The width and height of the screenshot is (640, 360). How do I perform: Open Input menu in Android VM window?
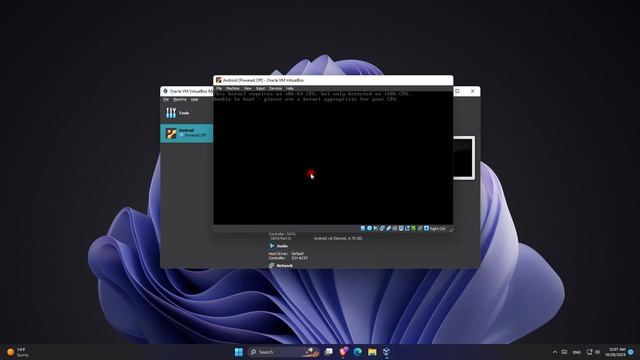260,88
